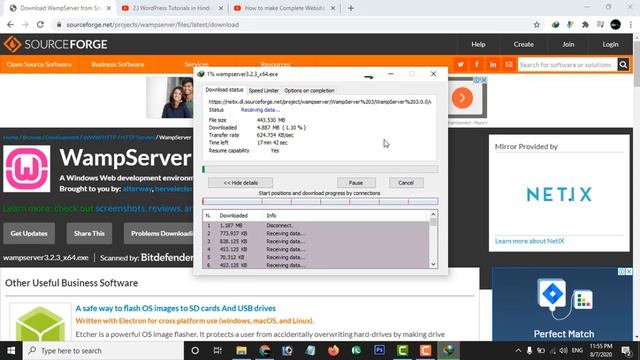
Task: Open the media control icon in Chrome toolbar
Action: 600,24
